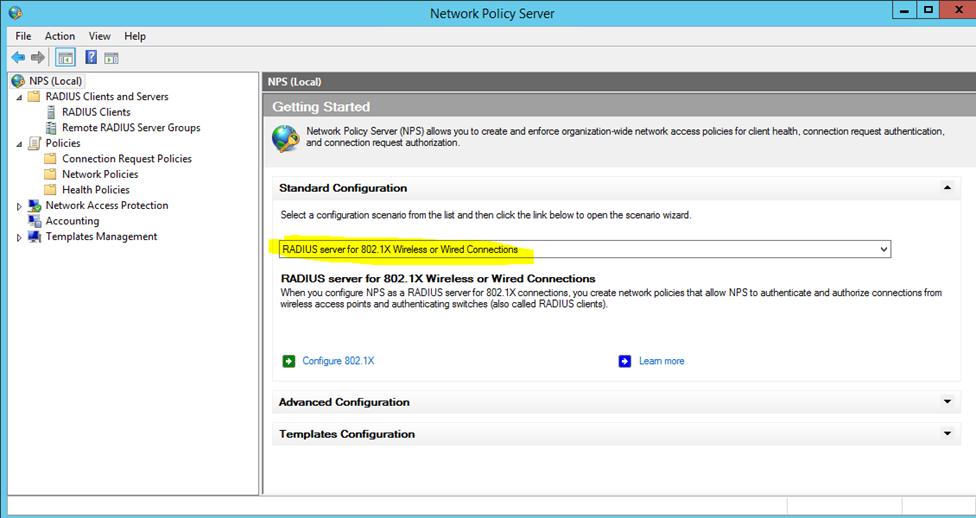The width and height of the screenshot is (976, 518).
Task: Click the Forward arrow toolbar icon
Action: coord(38,58)
